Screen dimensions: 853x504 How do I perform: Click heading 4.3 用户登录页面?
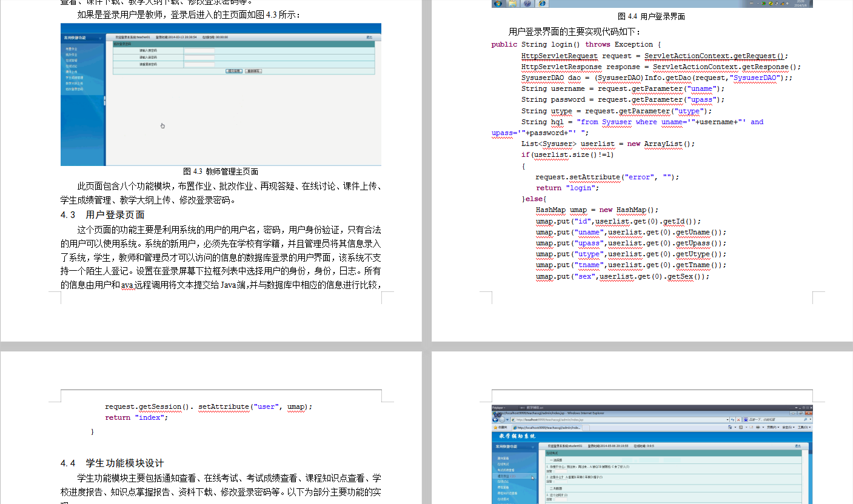coord(102,214)
